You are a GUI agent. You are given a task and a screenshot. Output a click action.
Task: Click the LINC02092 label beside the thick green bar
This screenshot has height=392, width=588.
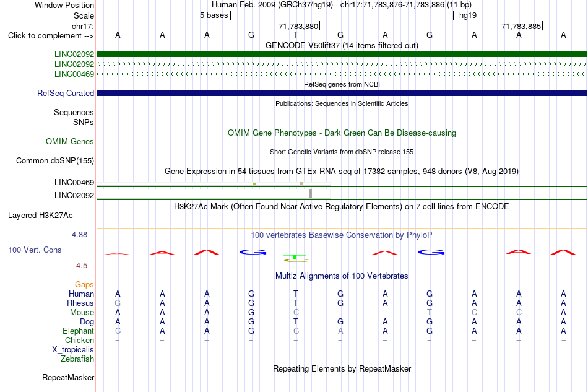click(74, 54)
